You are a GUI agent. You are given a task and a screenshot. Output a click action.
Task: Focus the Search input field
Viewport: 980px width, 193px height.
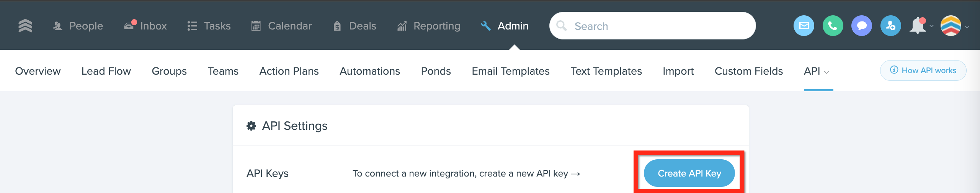point(652,26)
